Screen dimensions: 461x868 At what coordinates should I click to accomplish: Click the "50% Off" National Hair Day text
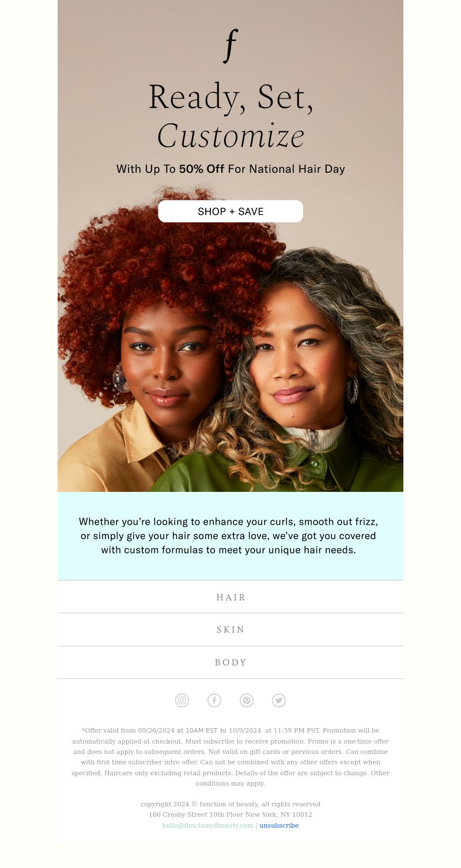pos(202,169)
